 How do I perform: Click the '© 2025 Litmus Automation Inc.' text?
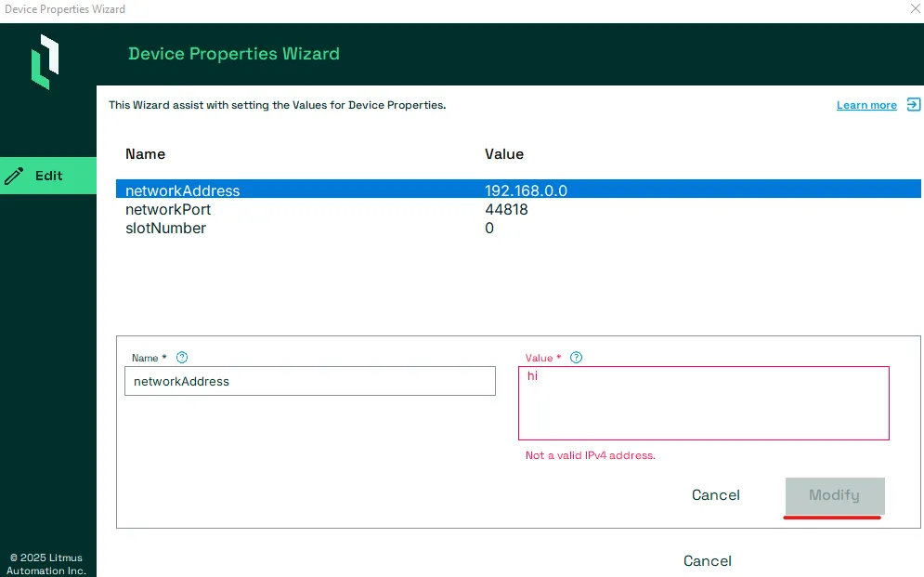click(x=46, y=564)
